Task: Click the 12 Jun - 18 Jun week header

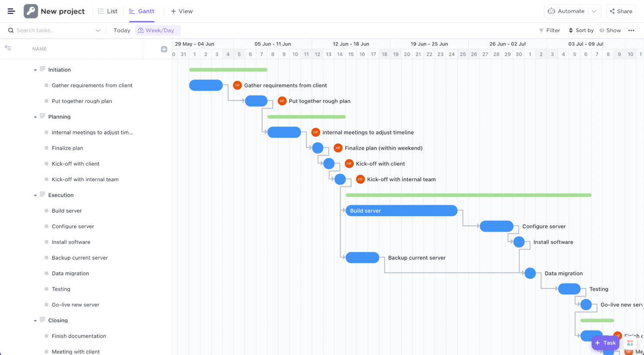Action: 351,44
